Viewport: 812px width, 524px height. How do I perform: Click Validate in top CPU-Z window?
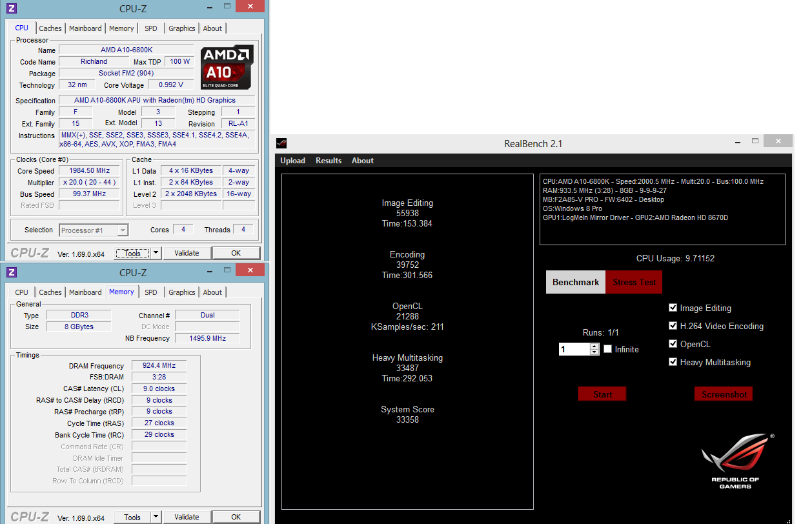(x=187, y=253)
